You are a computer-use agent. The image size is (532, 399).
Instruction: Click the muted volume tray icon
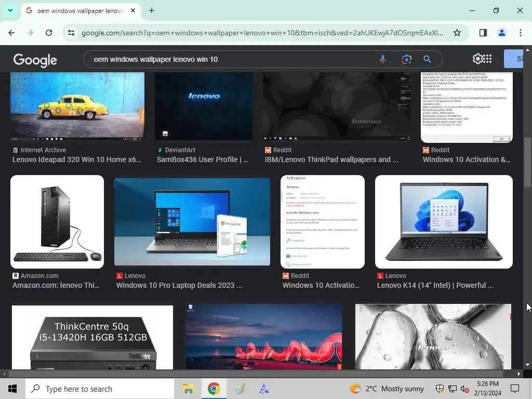click(465, 389)
